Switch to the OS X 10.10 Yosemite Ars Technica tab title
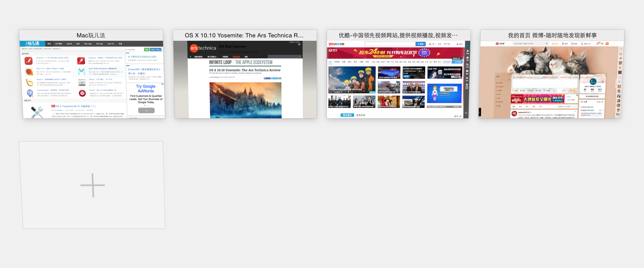The image size is (644, 268). pyautogui.click(x=244, y=35)
